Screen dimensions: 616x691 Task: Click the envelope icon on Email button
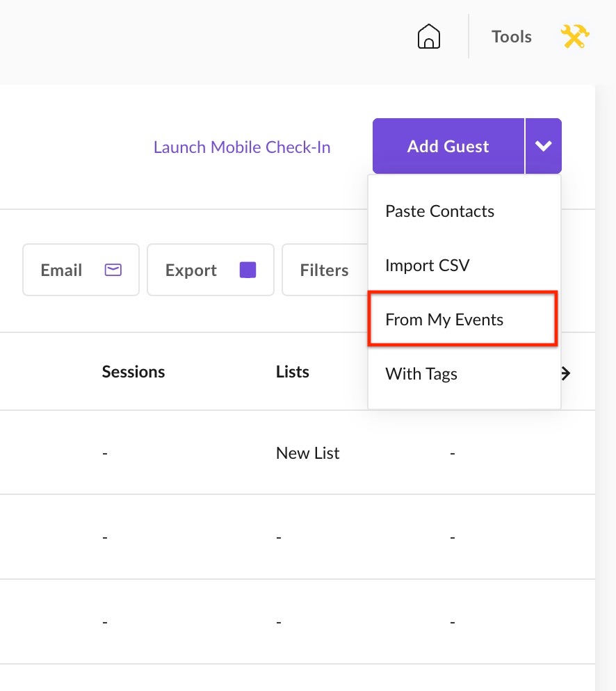(113, 270)
